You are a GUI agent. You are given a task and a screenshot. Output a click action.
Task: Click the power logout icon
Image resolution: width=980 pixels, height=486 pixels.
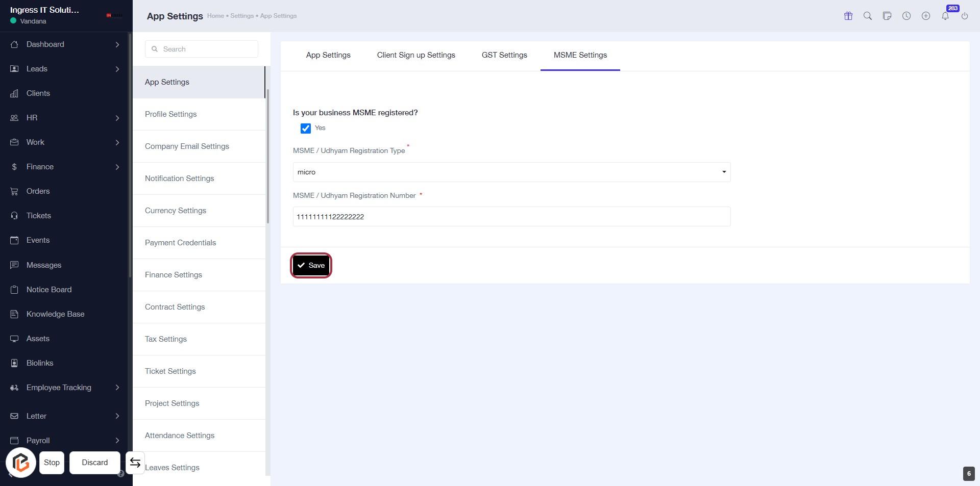965,16
